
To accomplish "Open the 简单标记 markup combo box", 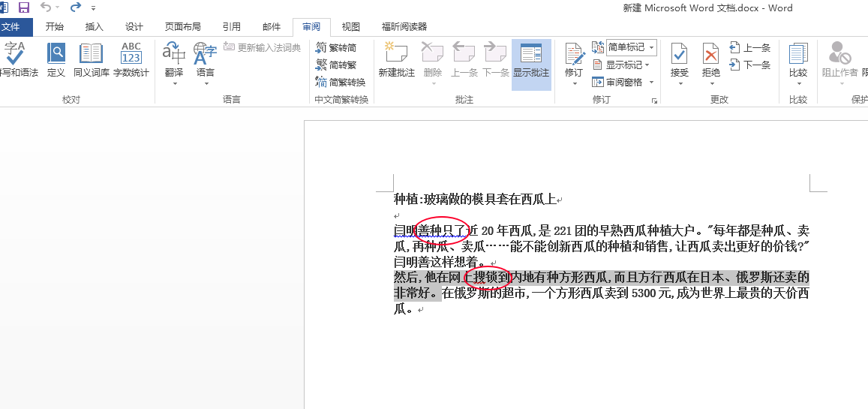I will pyautogui.click(x=631, y=47).
